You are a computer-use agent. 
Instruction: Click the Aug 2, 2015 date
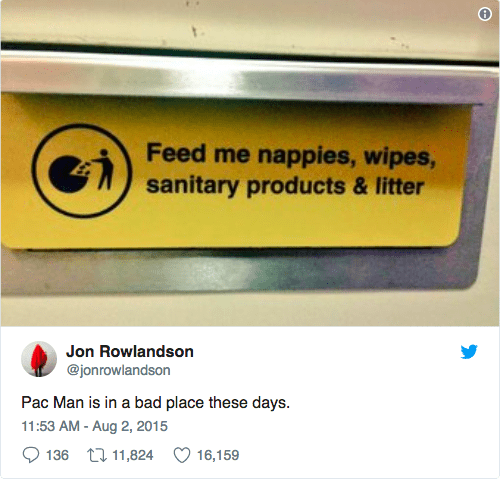[130, 426]
